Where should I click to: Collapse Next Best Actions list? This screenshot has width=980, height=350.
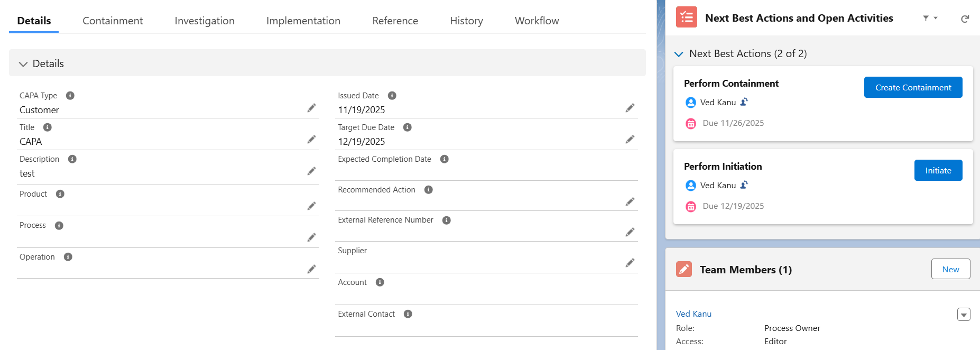[679, 54]
